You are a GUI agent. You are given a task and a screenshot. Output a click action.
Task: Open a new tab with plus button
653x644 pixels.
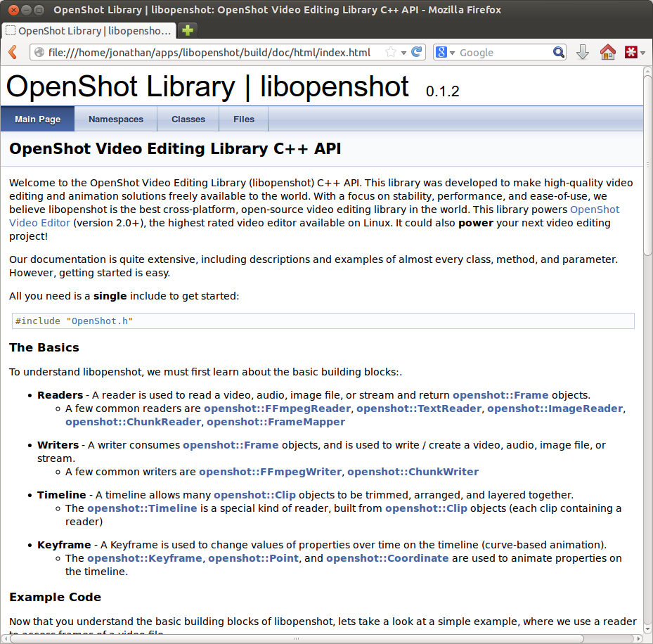tap(188, 31)
